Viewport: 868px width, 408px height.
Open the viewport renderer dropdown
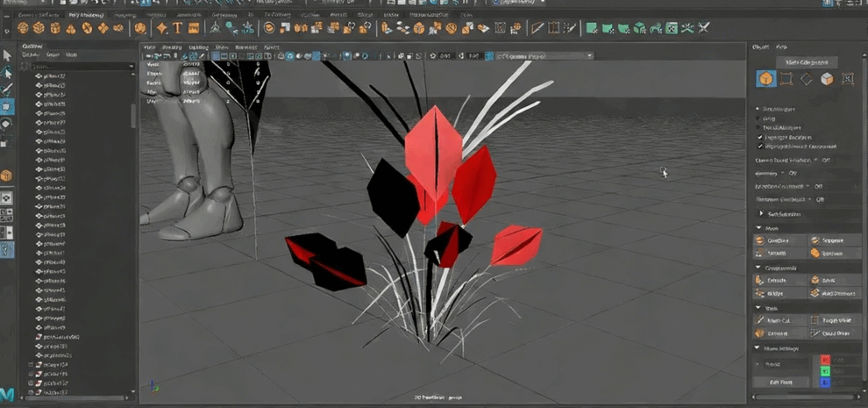[x=544, y=56]
